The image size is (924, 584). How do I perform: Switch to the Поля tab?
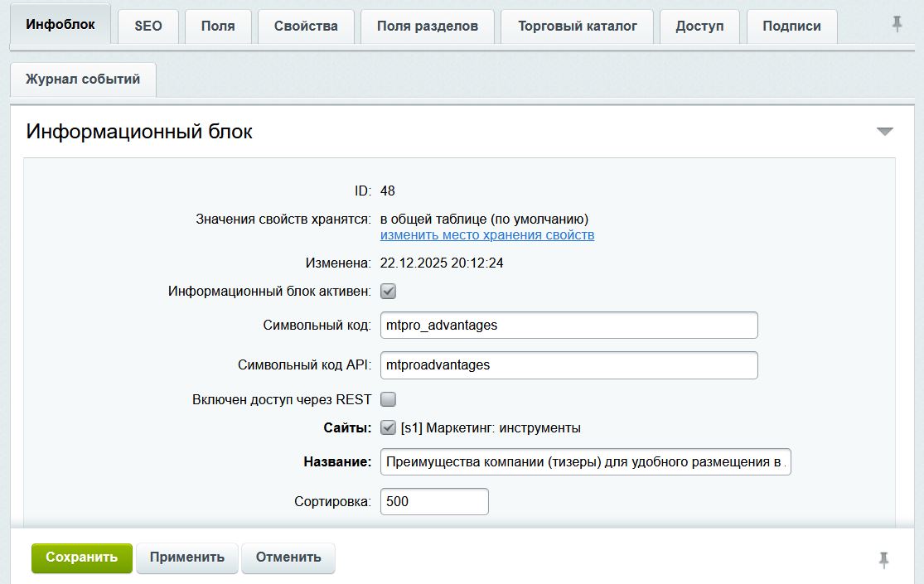click(x=217, y=27)
